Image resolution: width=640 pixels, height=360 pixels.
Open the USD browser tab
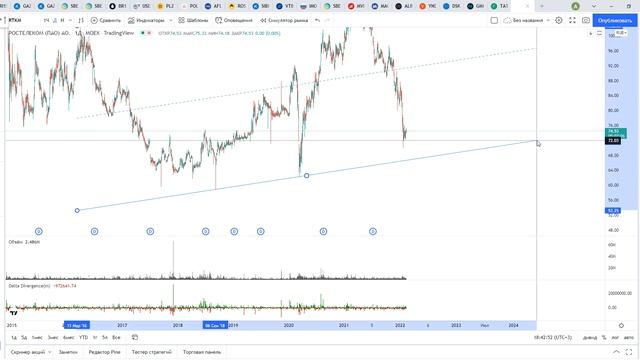click(x=142, y=6)
